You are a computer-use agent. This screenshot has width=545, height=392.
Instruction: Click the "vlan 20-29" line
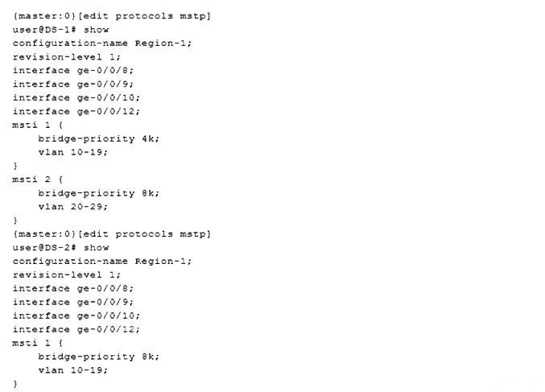[72, 207]
